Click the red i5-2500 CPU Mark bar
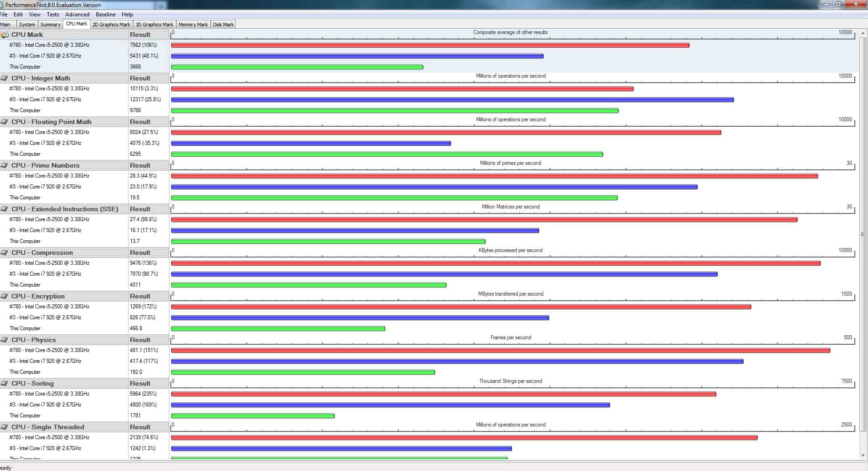 pos(430,45)
